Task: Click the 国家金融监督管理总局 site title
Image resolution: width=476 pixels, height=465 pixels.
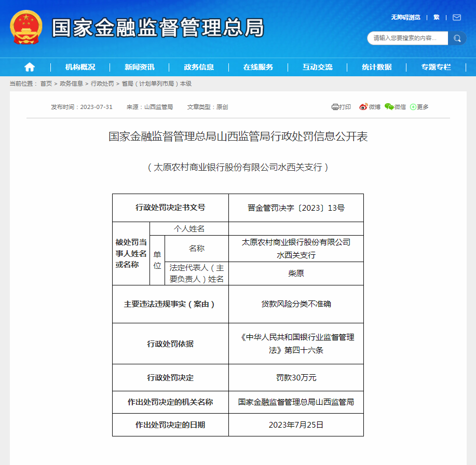Action: pos(158,28)
